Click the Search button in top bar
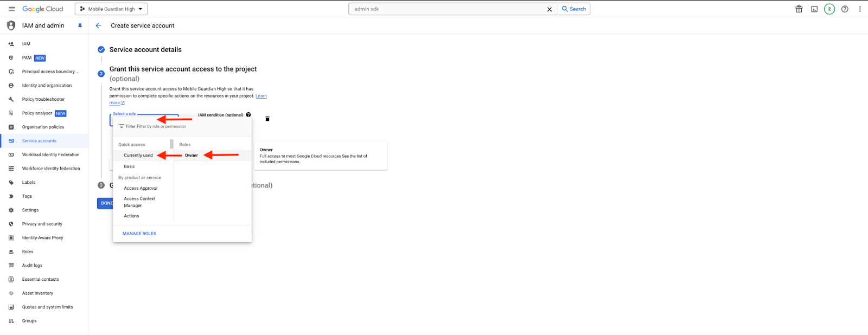 574,9
